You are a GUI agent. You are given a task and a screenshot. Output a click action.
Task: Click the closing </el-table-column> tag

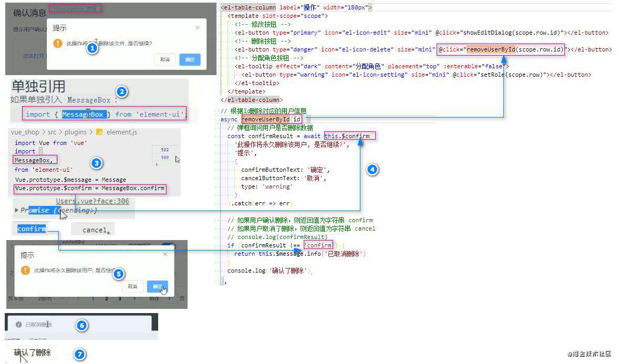(252, 100)
